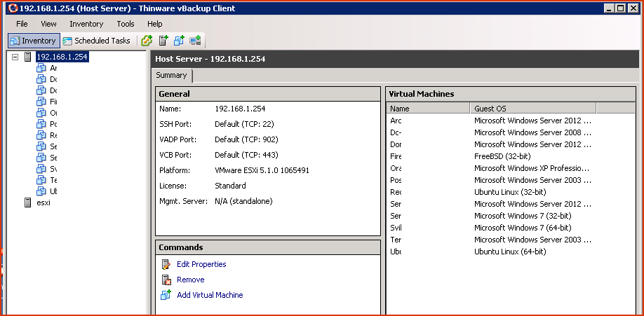This screenshot has height=316, width=644.
Task: Sort by the Guest OS column header
Action: coord(532,109)
